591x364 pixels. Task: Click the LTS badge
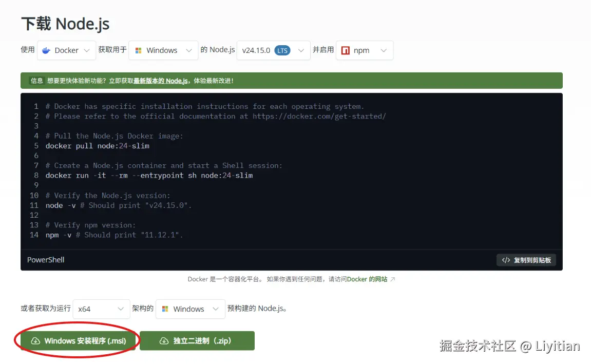282,50
